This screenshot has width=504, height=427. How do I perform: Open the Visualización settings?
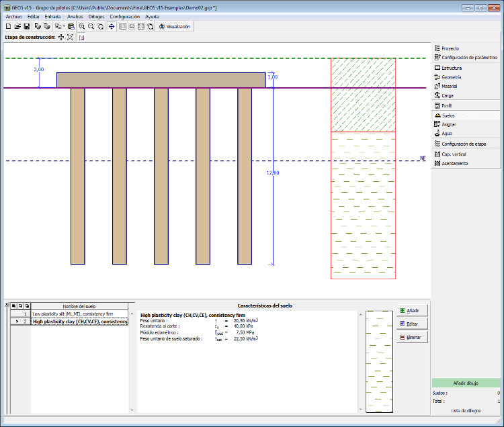pos(175,26)
